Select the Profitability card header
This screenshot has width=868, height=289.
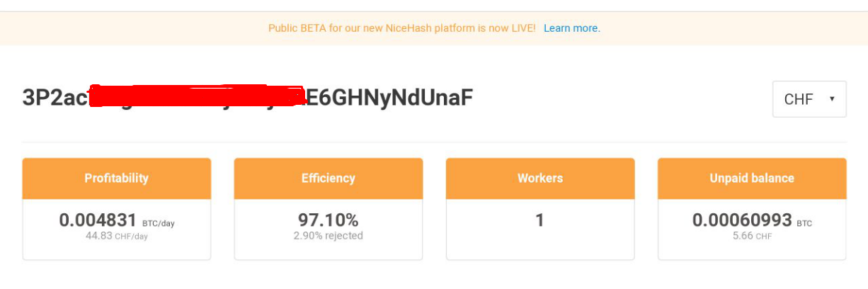pos(117,178)
